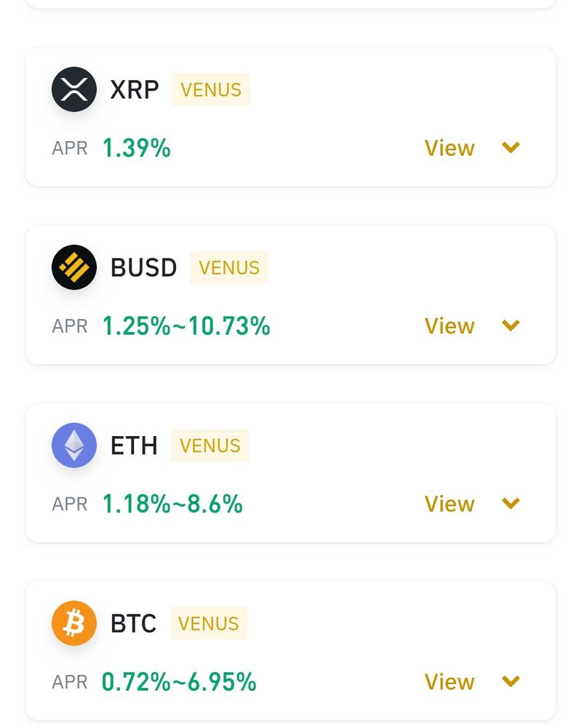This screenshot has height=728, width=582.
Task: Open View link for BUSD
Action: click(450, 325)
